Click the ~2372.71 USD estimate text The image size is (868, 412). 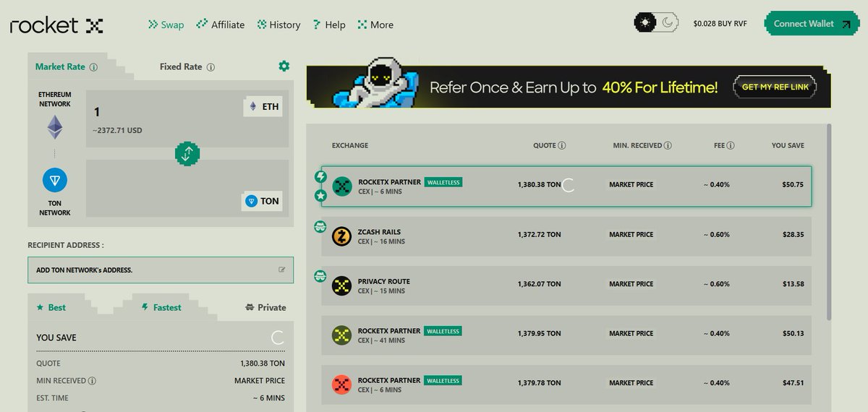pos(117,131)
